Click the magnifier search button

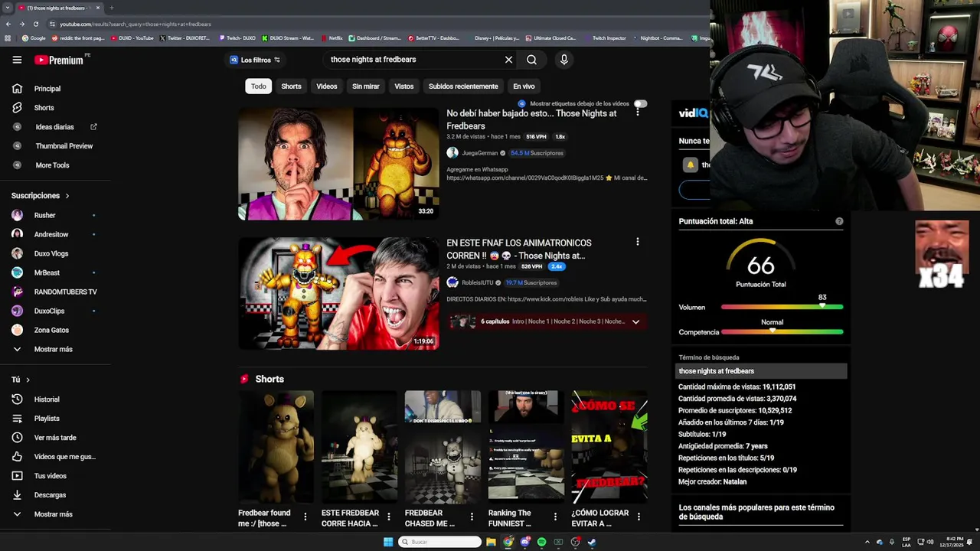click(x=531, y=60)
